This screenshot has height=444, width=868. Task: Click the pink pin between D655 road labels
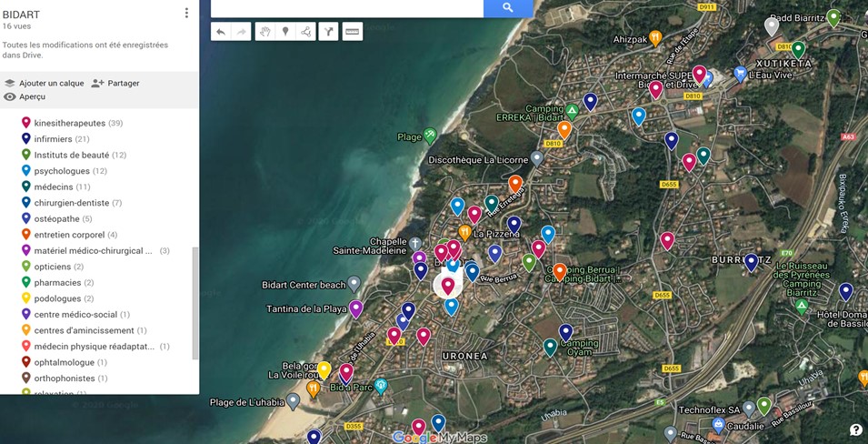[667, 240]
